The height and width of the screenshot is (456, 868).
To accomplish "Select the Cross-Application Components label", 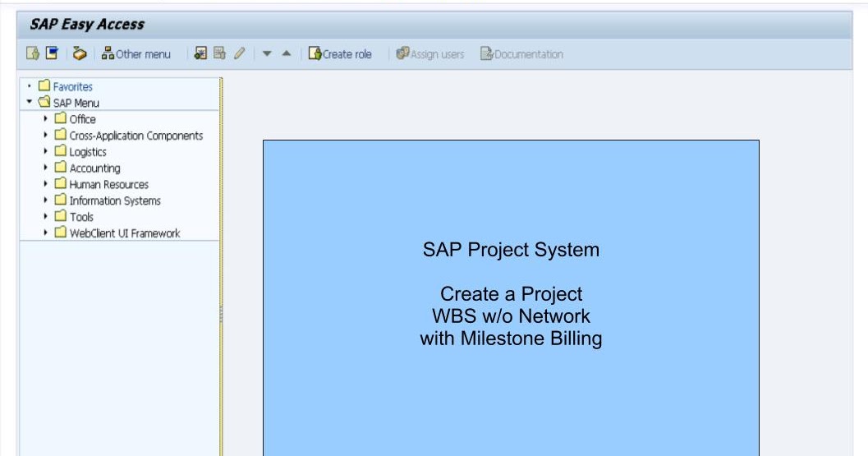I will [136, 136].
